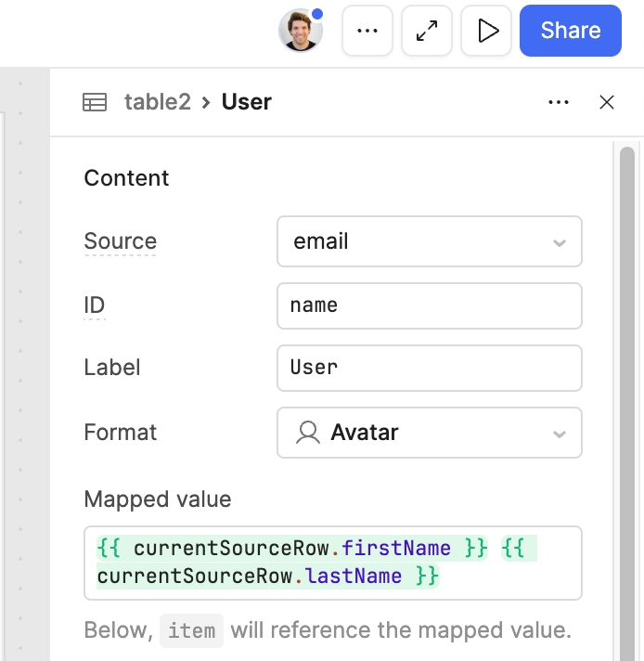The image size is (644, 661).
Task: Click the underlined ID label
Action: point(95,305)
